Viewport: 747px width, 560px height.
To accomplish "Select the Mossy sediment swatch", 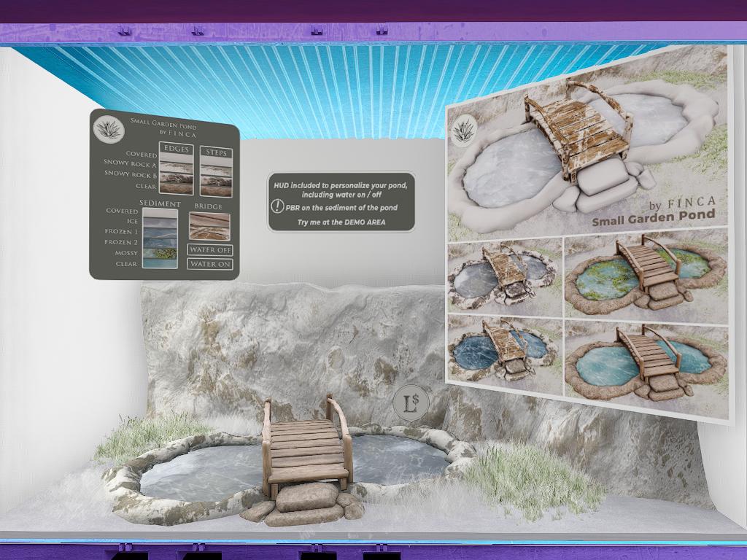I will pyautogui.click(x=160, y=253).
